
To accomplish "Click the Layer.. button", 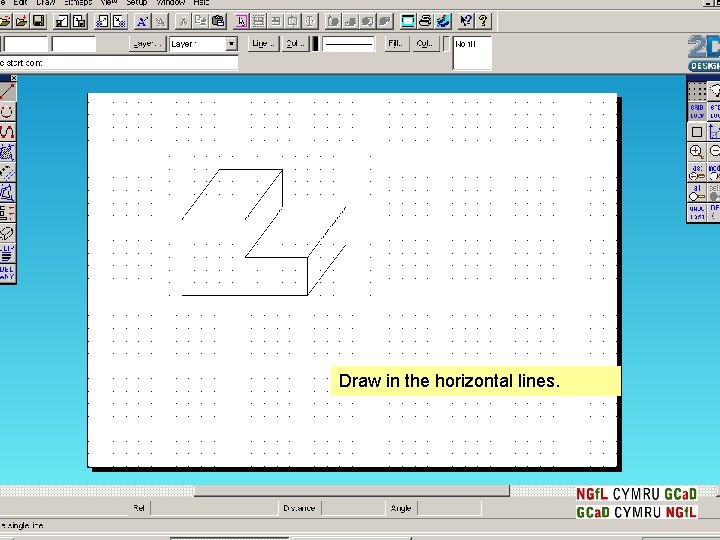I will coord(147,44).
